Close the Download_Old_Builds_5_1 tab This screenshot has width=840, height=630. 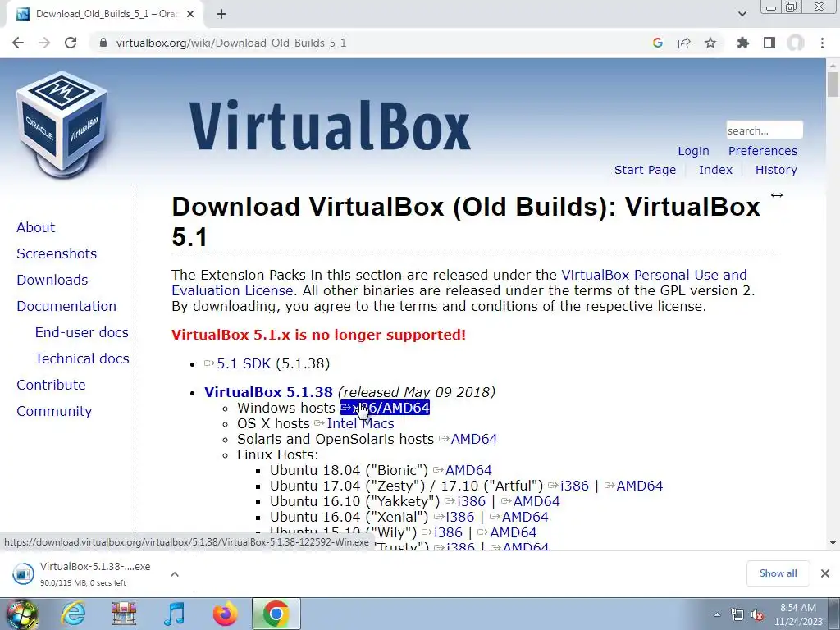190,15
